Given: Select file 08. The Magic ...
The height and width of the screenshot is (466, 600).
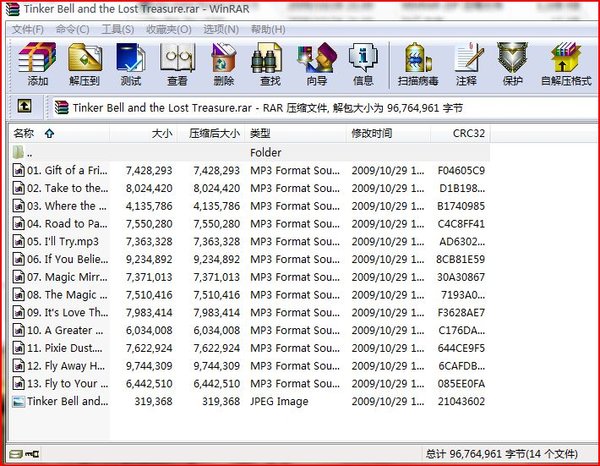Looking at the screenshot, I should click(67, 295).
